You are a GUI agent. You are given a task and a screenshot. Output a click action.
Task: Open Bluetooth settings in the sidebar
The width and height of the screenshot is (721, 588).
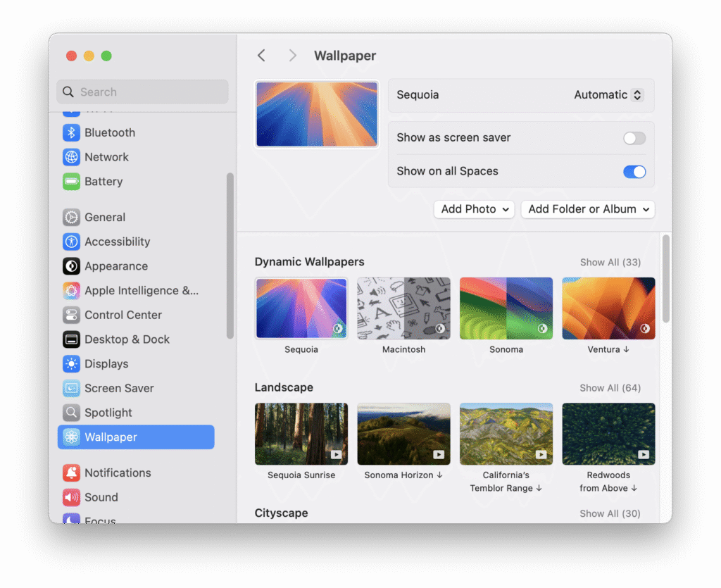tap(136, 133)
